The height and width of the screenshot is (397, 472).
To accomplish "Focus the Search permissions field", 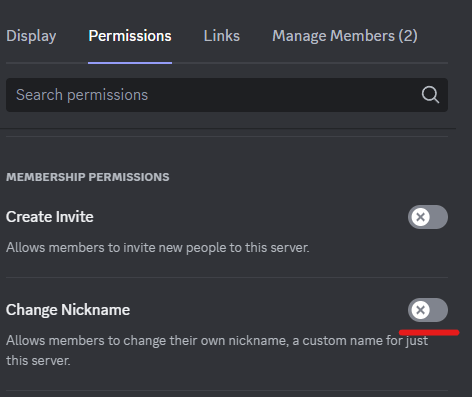I will [x=227, y=95].
